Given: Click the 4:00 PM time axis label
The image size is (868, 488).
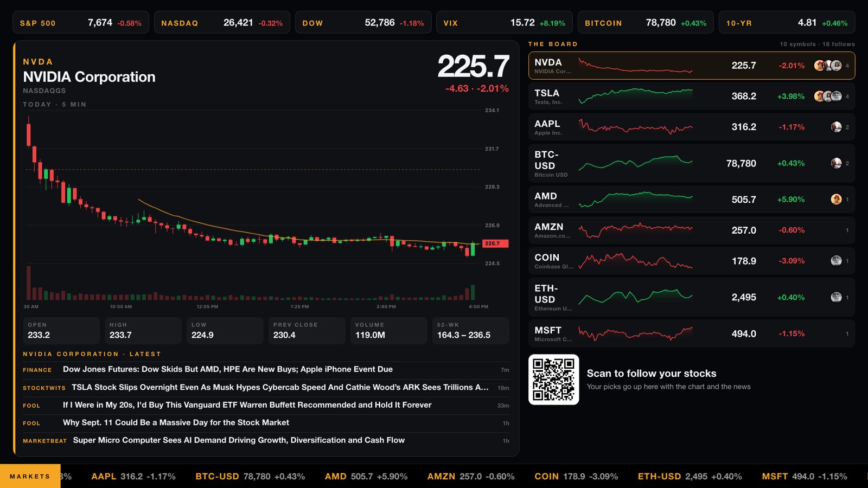Looking at the screenshot, I should (x=478, y=307).
